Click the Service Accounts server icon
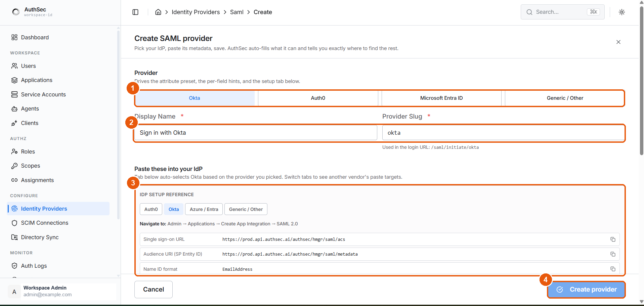 14,94
